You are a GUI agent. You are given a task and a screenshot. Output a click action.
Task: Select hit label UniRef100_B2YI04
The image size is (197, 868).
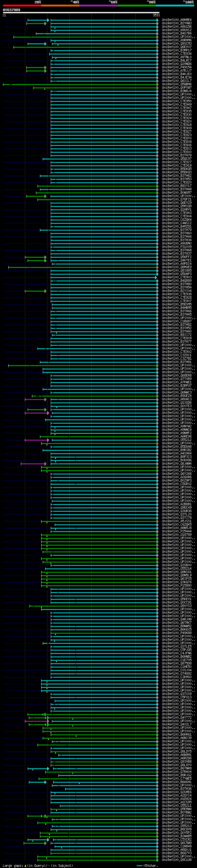[x=177, y=291]
